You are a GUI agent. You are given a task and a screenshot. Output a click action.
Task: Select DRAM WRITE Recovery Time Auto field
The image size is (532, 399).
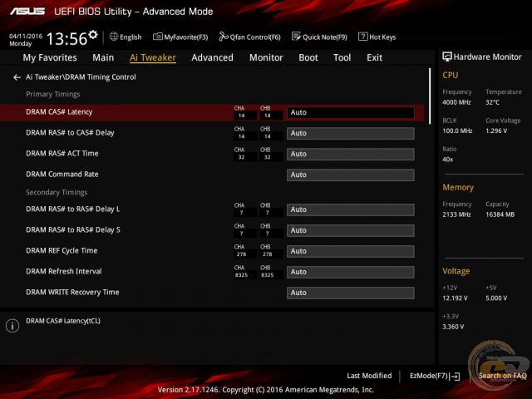351,293
